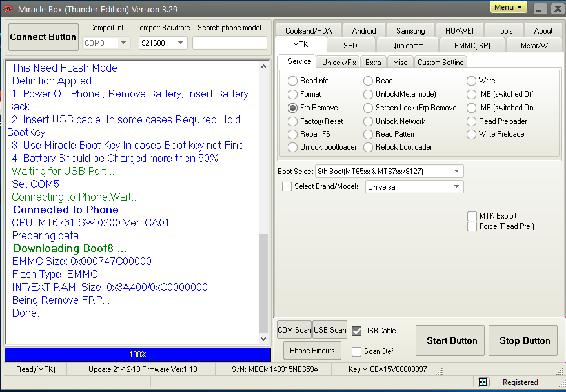Screen dimensions: 566x392
Task: Open the Comport Baudrate 921600 dropdown
Action: [163, 43]
